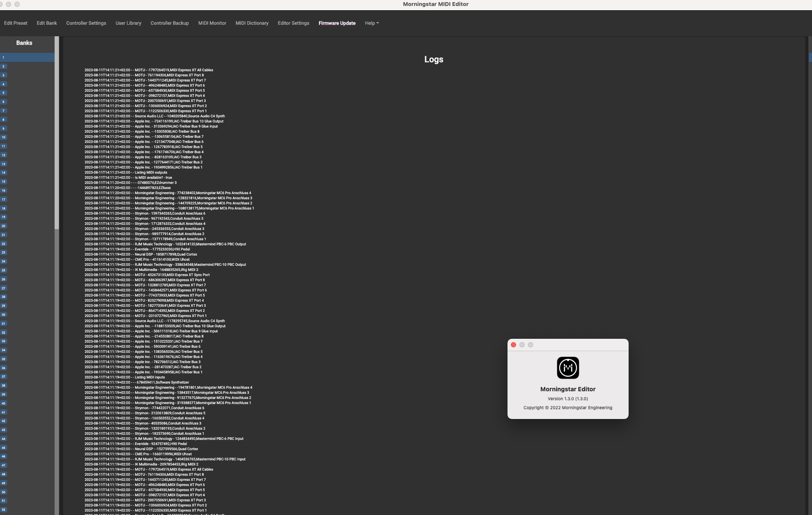
Task: Open the MIDI Dictionary tab
Action: [252, 23]
